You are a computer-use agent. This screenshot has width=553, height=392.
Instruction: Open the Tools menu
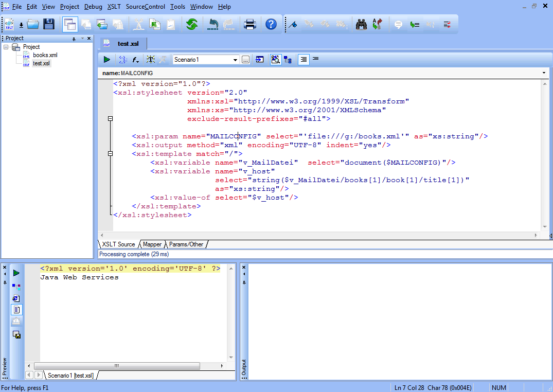177,7
